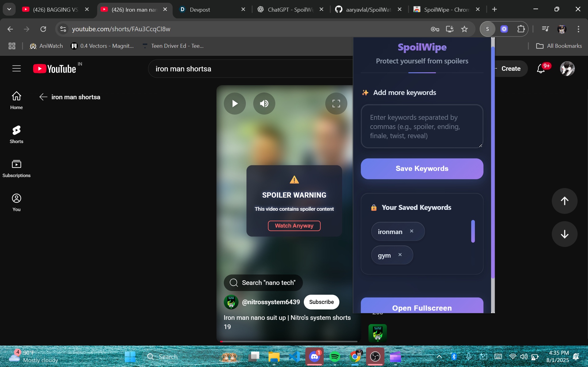Viewport: 588px width, 367px height.
Task: Open YouTube account avatar menu
Action: [x=567, y=69]
